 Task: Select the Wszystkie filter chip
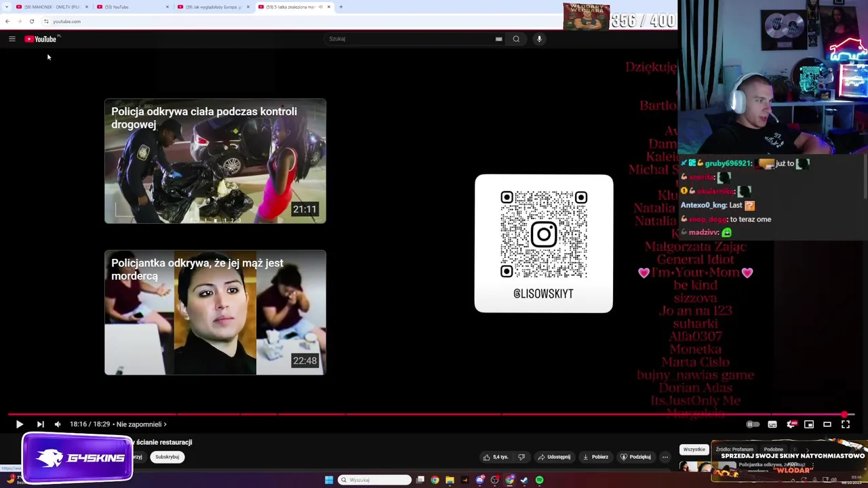[x=694, y=449]
